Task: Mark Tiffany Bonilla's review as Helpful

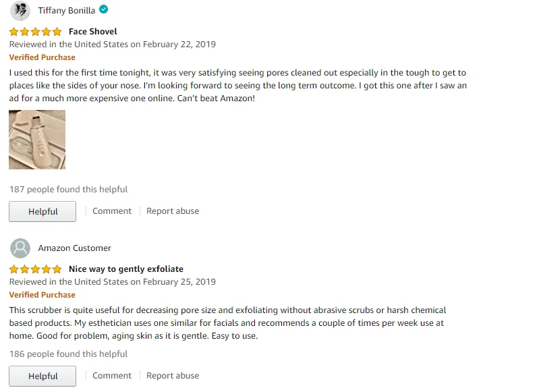Action: pos(43,211)
